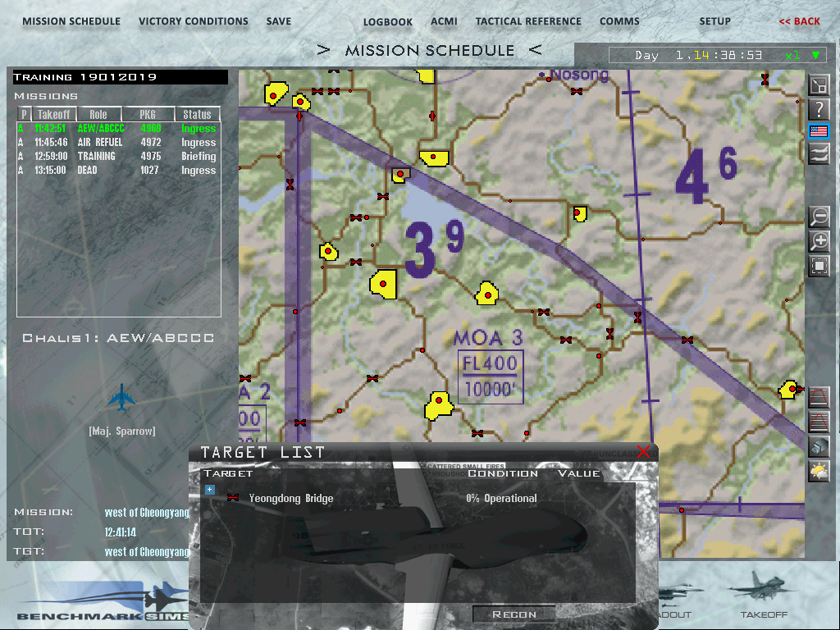Open the map help question mark

click(819, 109)
